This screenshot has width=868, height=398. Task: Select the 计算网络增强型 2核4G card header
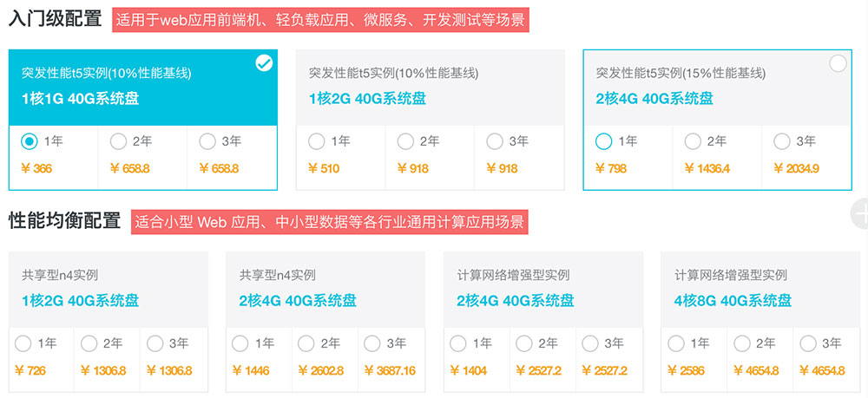click(543, 289)
